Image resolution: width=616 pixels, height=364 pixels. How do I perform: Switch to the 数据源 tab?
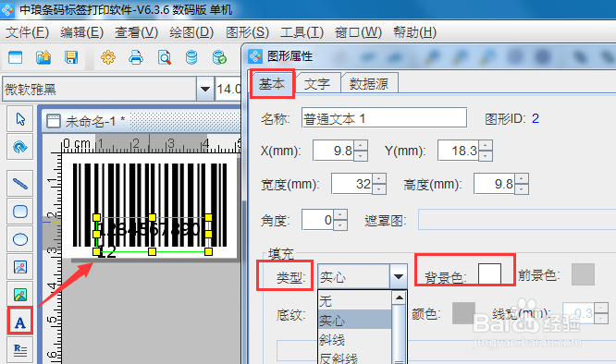pos(369,83)
